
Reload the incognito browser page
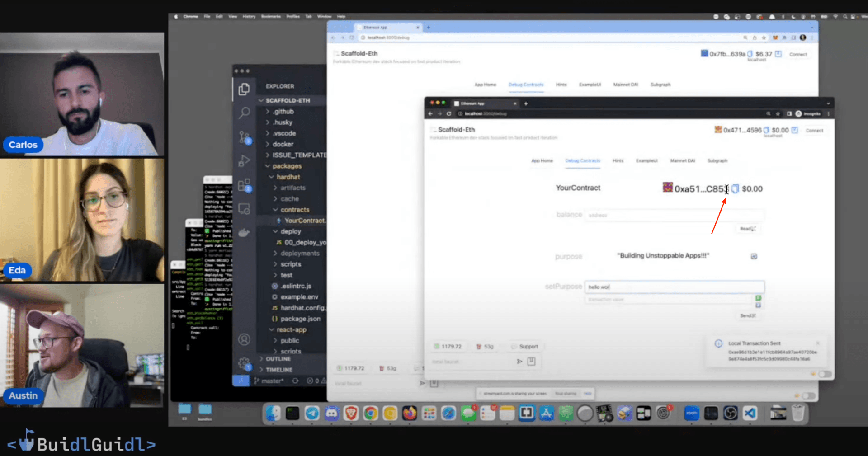[448, 114]
